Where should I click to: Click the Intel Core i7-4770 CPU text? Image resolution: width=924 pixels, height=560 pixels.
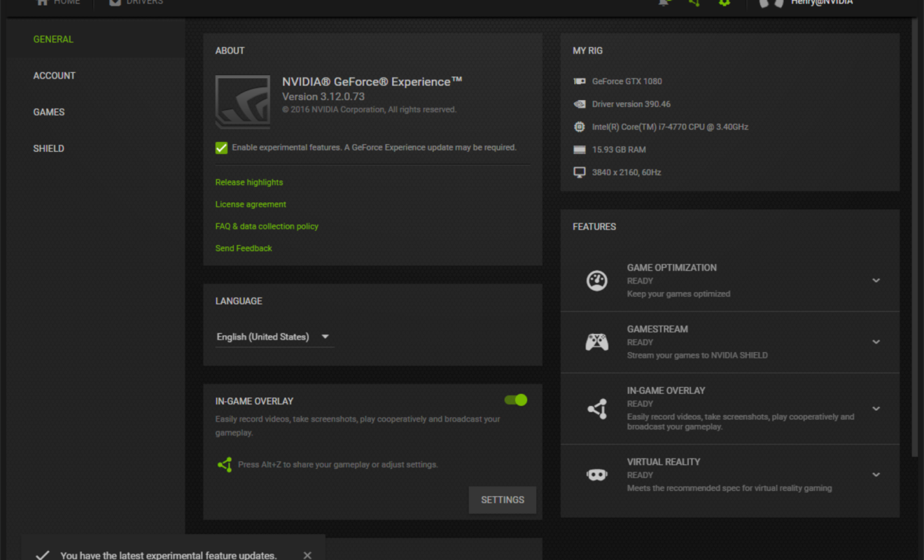[x=670, y=127]
